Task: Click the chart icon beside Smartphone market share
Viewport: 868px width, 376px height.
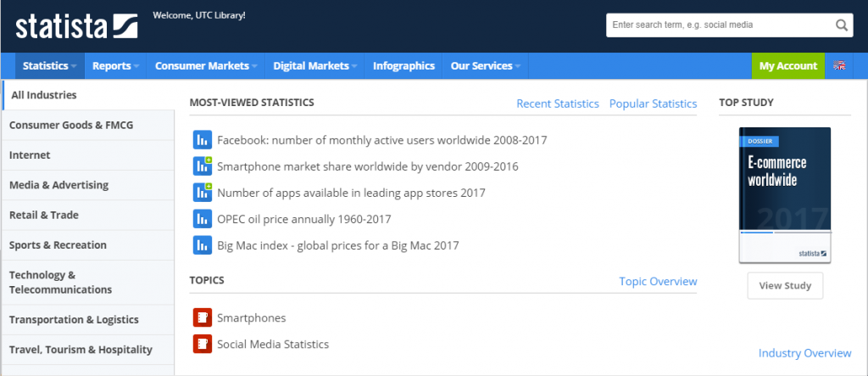Action: [x=203, y=166]
